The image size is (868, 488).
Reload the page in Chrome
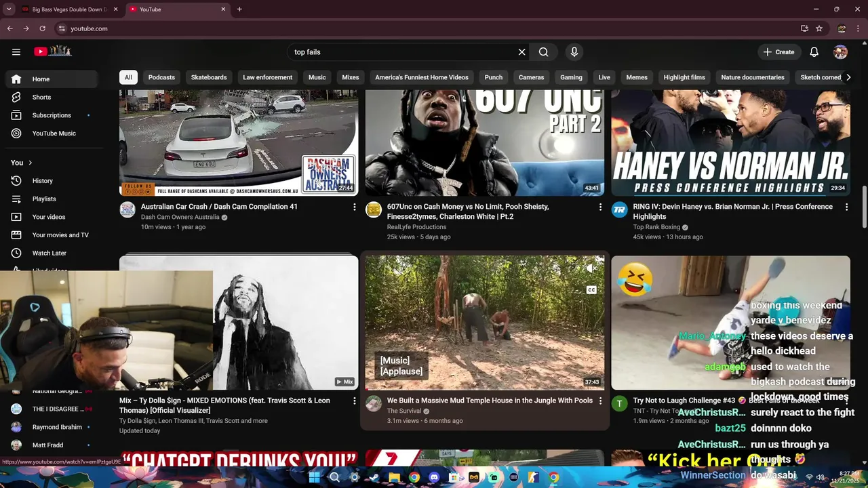42,28
